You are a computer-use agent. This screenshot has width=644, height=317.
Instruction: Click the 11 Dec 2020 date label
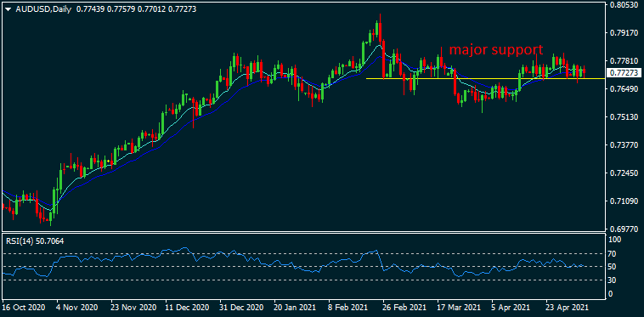[187, 307]
